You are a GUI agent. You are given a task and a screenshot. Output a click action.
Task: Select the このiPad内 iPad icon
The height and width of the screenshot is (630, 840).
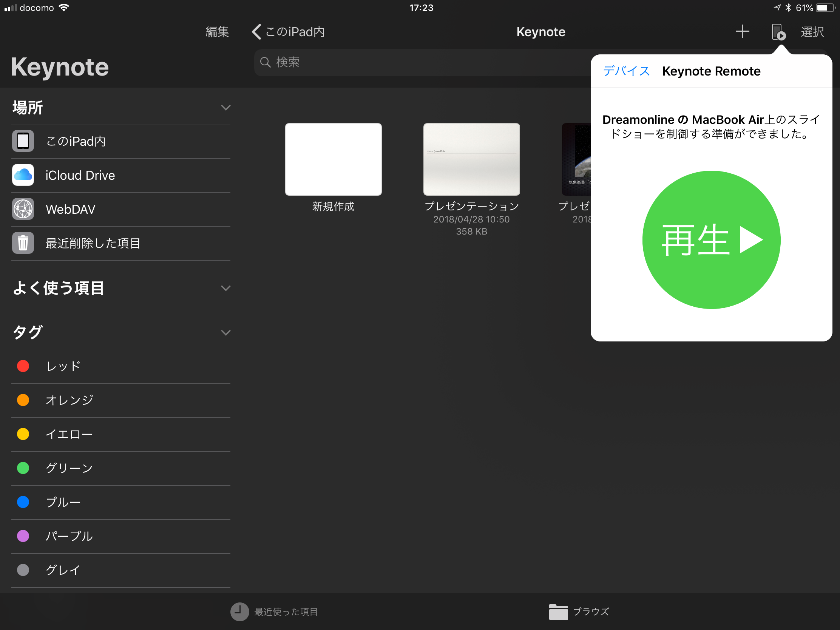[23, 141]
